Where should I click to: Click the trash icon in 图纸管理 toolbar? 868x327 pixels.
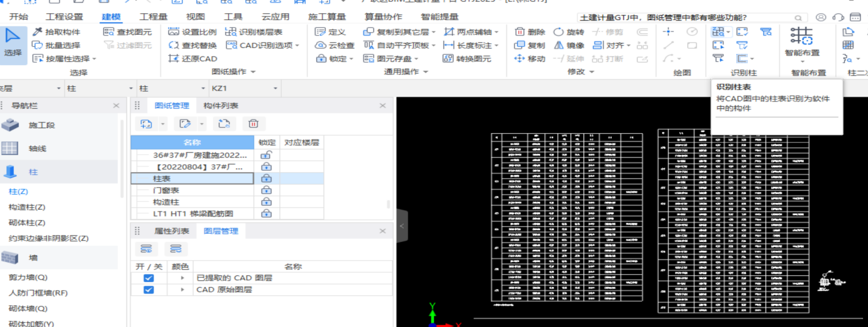254,123
